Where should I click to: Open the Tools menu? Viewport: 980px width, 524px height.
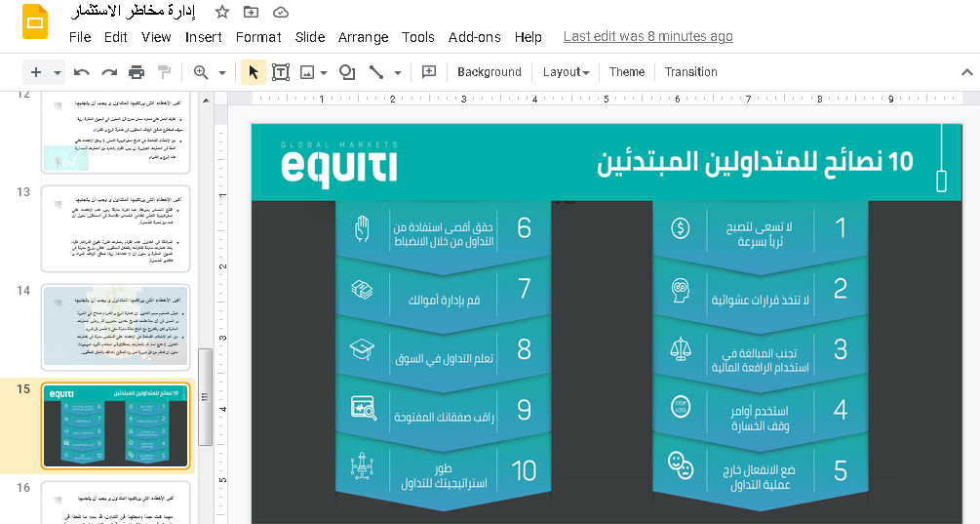[x=418, y=37]
